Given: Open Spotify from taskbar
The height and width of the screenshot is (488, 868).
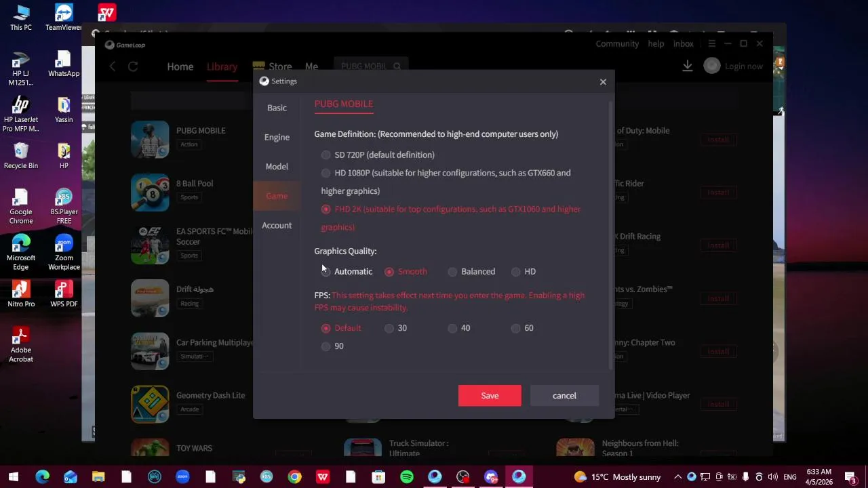Looking at the screenshot, I should (407, 476).
